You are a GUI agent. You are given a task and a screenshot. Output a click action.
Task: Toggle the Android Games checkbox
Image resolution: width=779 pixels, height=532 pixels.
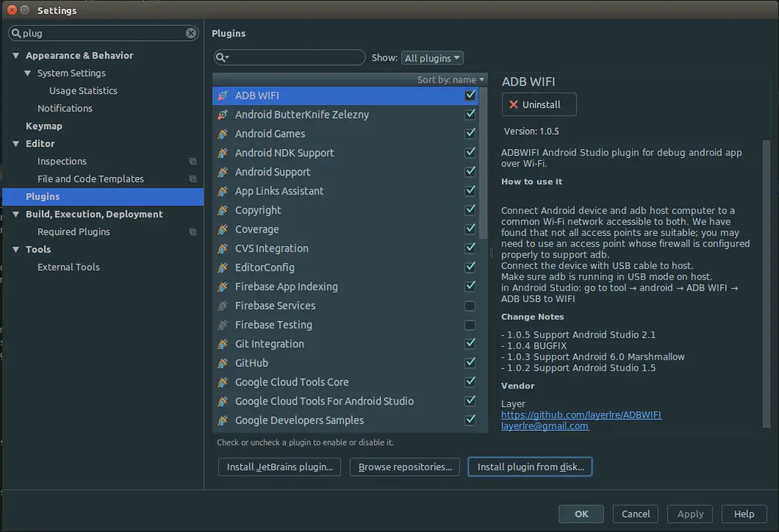coord(470,134)
